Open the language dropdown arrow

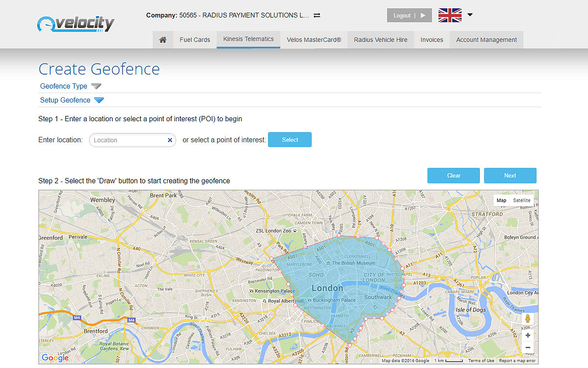pyautogui.click(x=470, y=15)
